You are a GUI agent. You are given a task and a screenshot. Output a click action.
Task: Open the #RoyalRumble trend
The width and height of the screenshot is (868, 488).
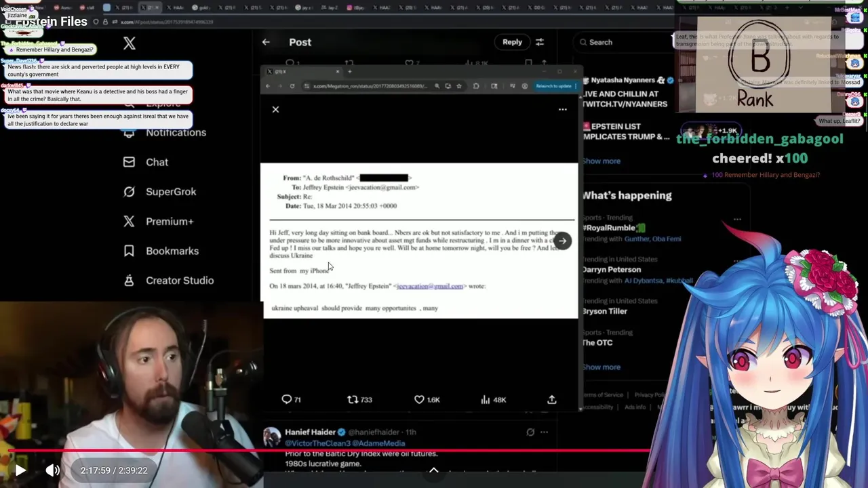(x=614, y=228)
